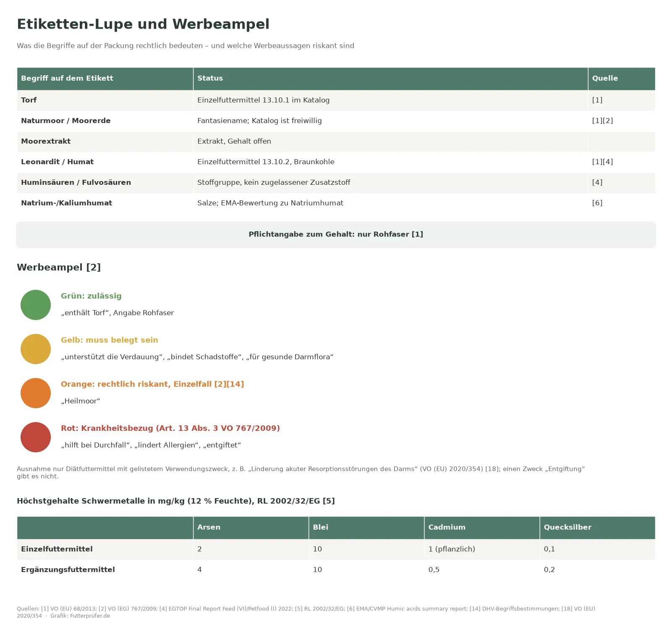Click the 'Pflichtangabe zum Gehalt' info box

336,234
